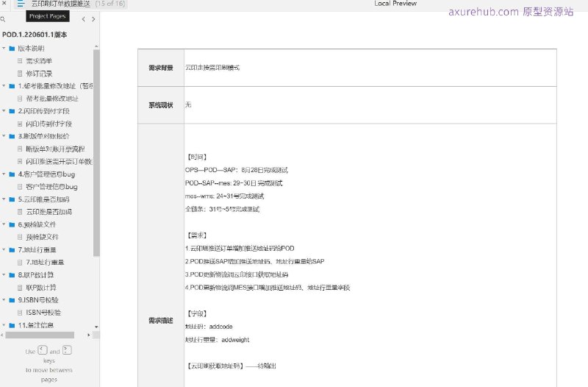Collapse the 2.闪印传到付字段 folder
The image size is (588, 387).
(x=4, y=111)
